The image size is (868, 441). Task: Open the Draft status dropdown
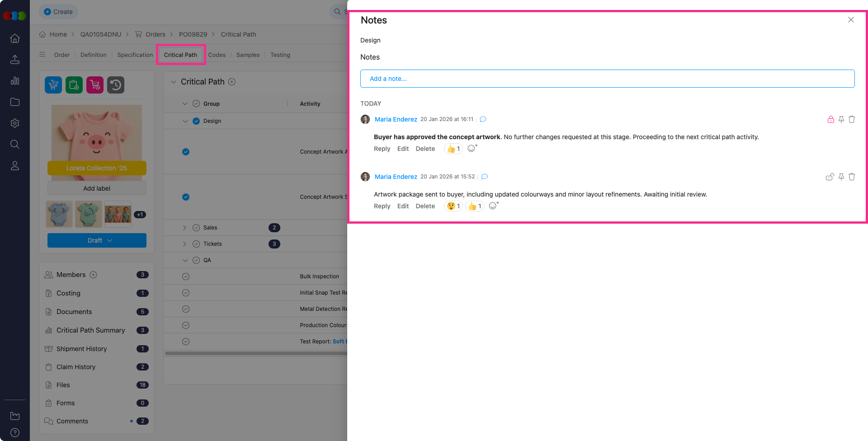pos(97,240)
